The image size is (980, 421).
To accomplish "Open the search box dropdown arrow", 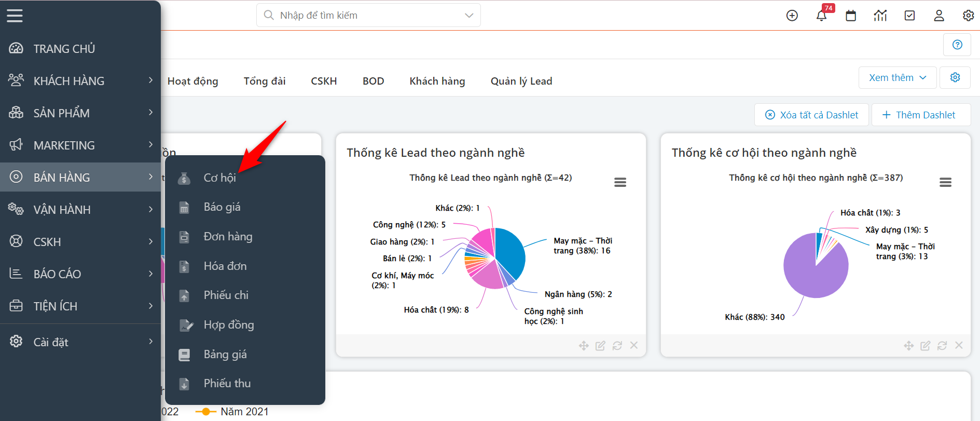I will pyautogui.click(x=469, y=16).
